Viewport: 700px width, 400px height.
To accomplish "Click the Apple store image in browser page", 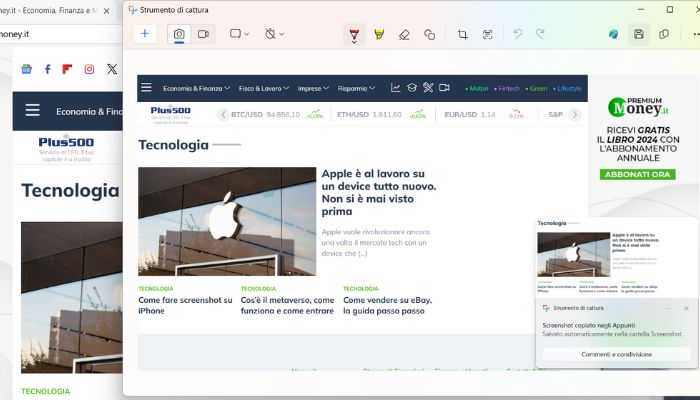I will point(71,297).
